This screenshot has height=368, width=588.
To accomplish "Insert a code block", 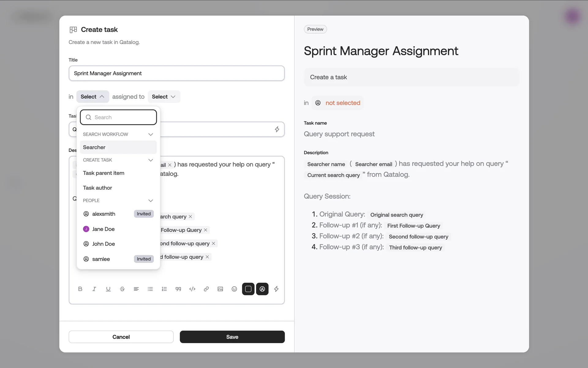I will (x=192, y=289).
